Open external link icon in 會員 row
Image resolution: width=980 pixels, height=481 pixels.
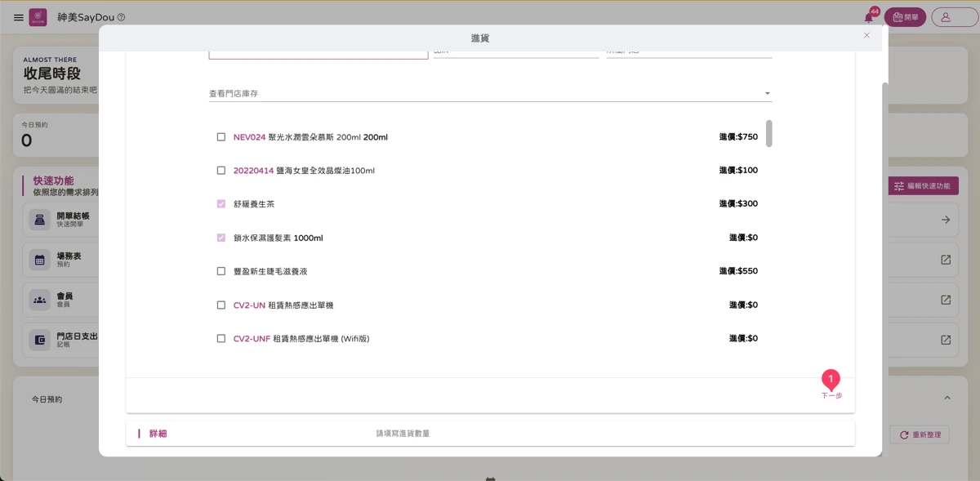(x=946, y=300)
